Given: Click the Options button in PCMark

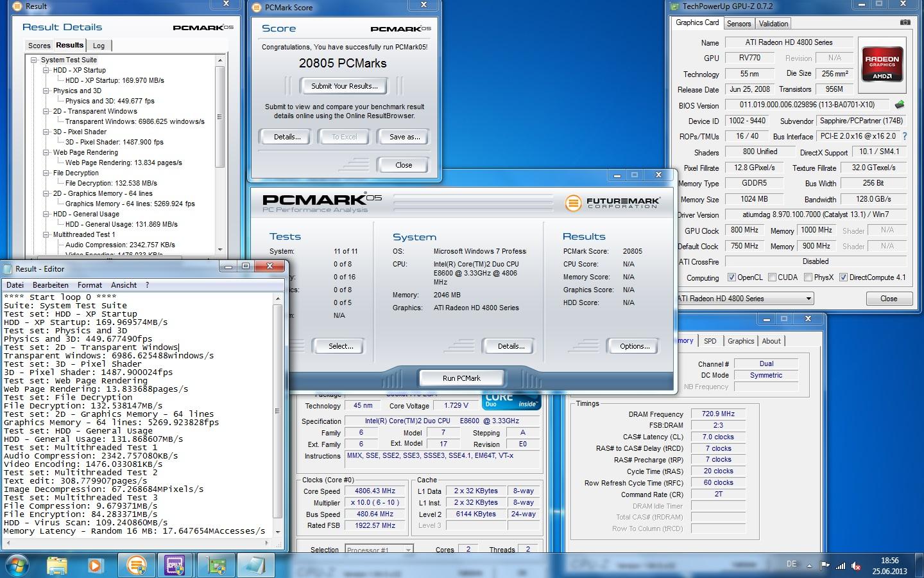Looking at the screenshot, I should (635, 346).
